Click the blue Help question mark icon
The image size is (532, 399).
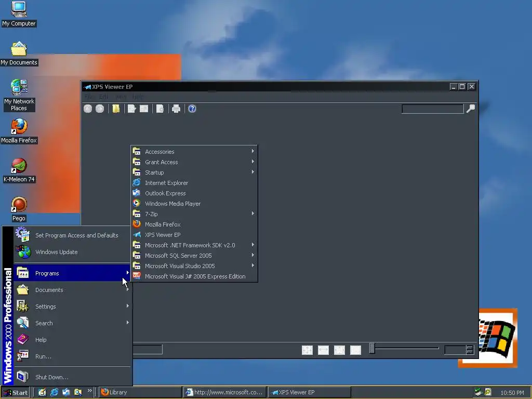pos(192,109)
